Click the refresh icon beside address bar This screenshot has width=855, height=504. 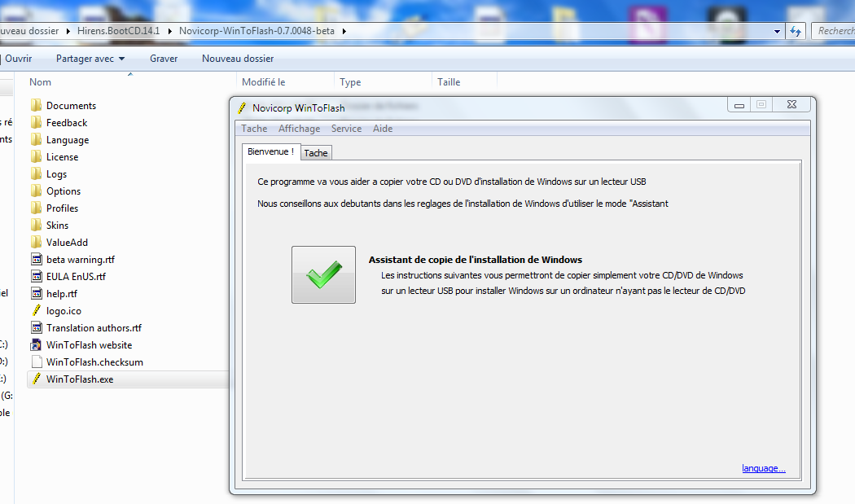[x=796, y=31]
